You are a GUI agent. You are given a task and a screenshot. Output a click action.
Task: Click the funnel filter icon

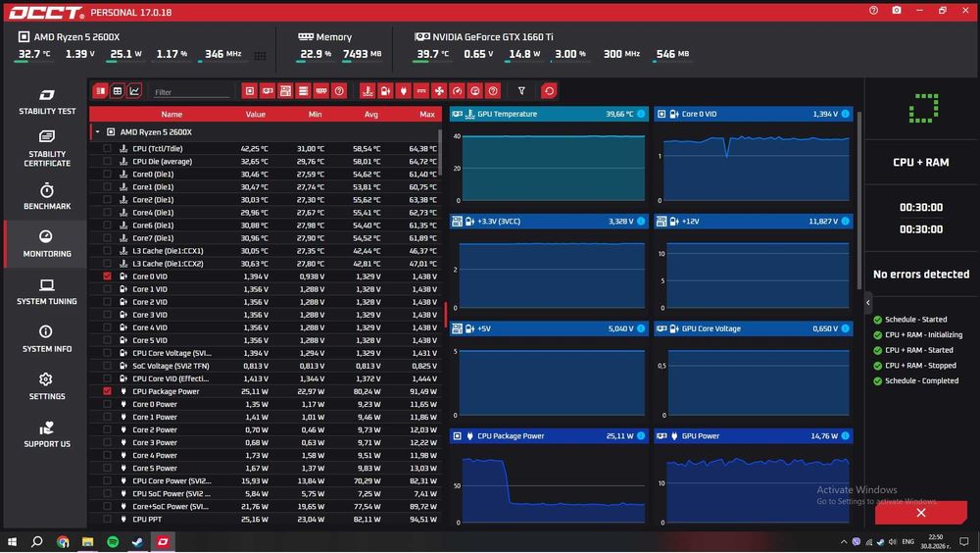521,91
